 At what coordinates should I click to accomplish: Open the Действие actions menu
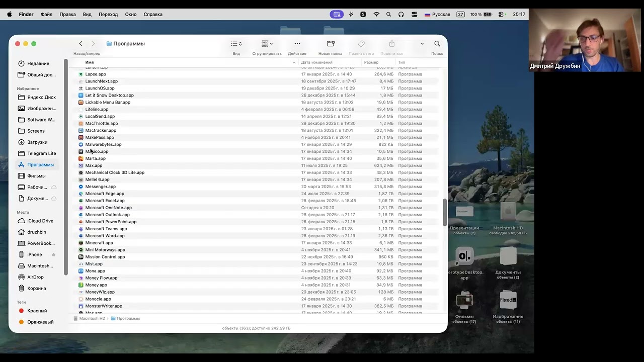click(x=297, y=44)
